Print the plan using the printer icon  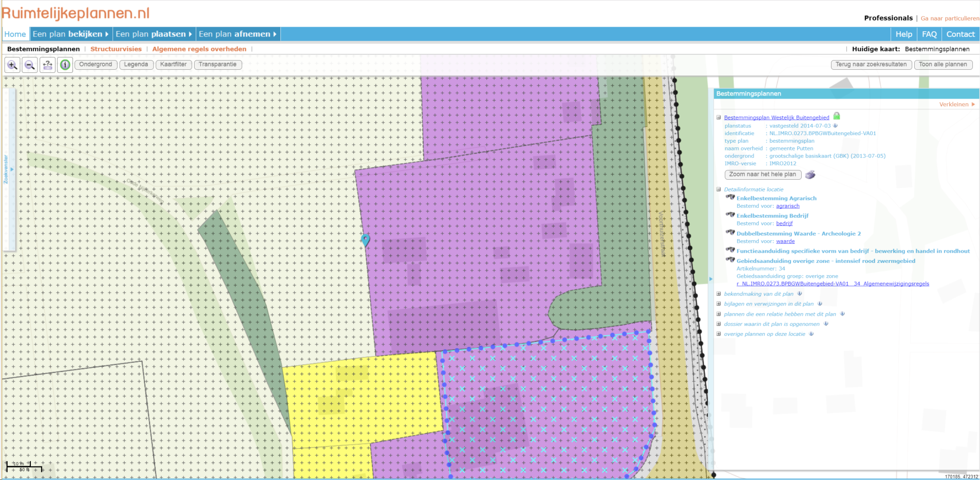(x=812, y=175)
